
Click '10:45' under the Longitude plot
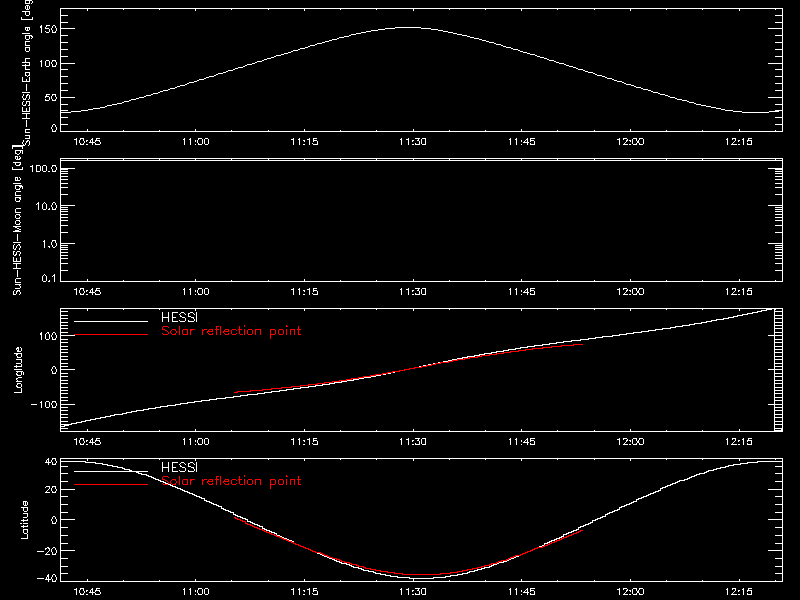(87, 441)
